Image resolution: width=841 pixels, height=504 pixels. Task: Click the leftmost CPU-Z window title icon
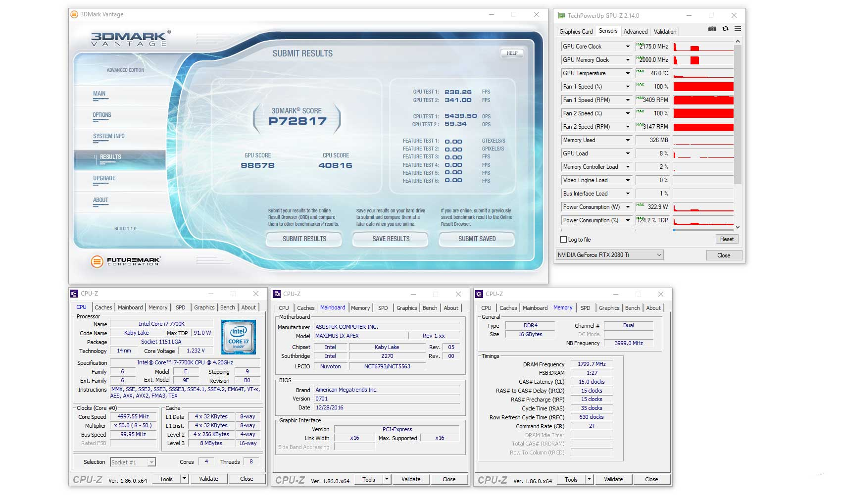point(75,294)
